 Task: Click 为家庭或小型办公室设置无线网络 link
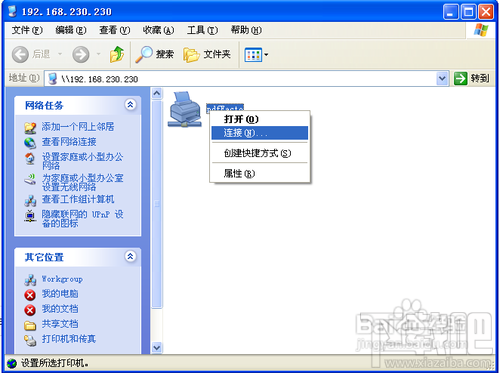click(82, 182)
